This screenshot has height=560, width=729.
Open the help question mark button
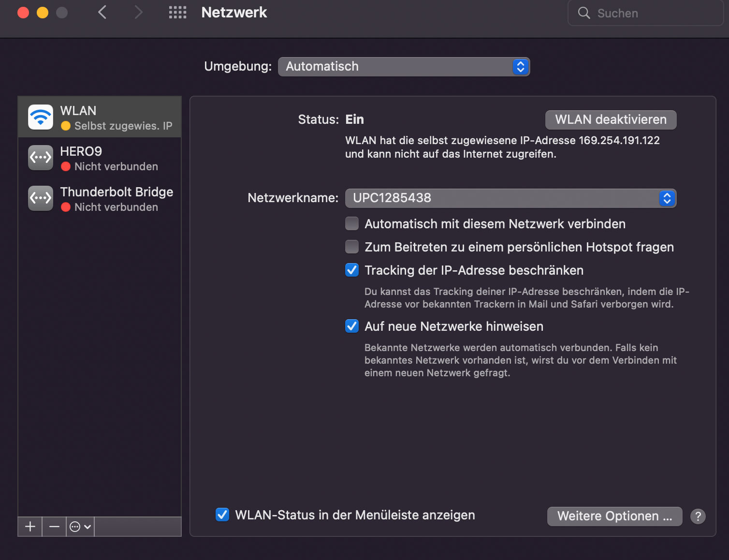[698, 516]
